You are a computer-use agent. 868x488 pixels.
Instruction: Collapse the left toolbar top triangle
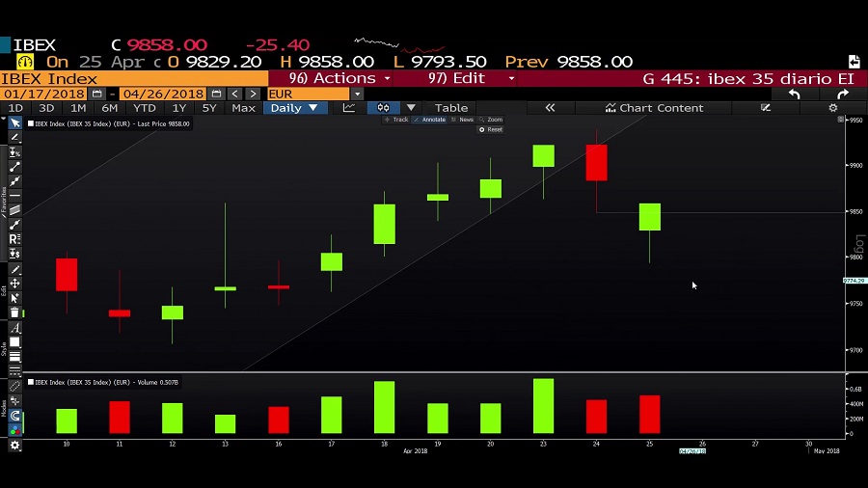pyautogui.click(x=4, y=119)
